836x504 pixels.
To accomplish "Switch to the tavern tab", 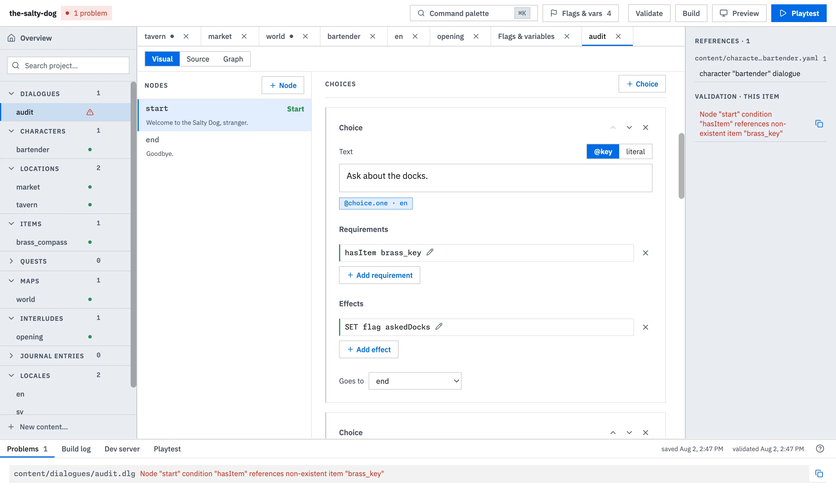I will [155, 36].
